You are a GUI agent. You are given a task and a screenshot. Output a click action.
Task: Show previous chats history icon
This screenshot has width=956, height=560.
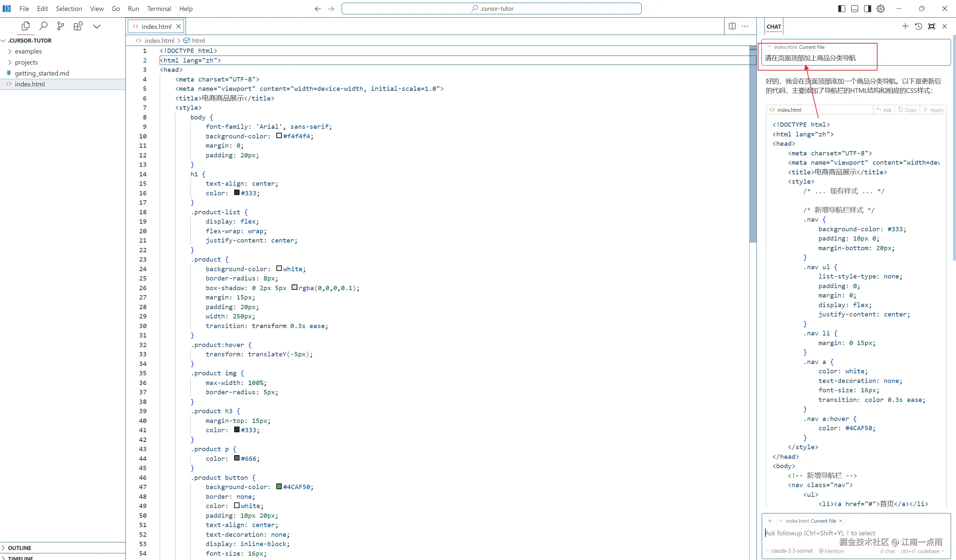(x=918, y=26)
